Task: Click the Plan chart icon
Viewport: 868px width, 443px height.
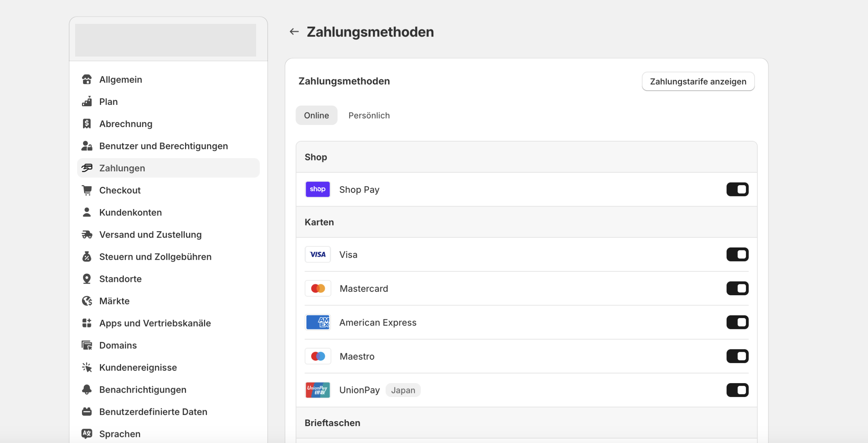Action: (87, 101)
